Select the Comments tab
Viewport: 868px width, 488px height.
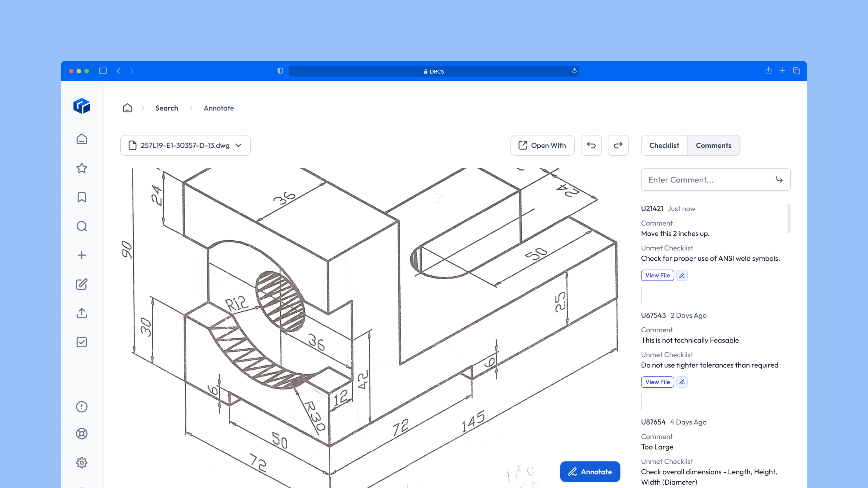point(713,145)
